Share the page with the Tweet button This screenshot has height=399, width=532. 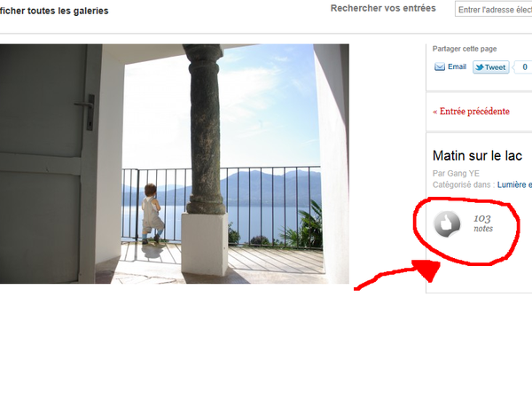tap(491, 67)
